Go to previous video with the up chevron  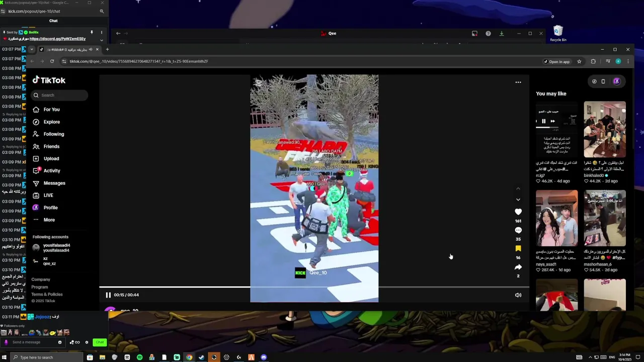pyautogui.click(x=518, y=189)
